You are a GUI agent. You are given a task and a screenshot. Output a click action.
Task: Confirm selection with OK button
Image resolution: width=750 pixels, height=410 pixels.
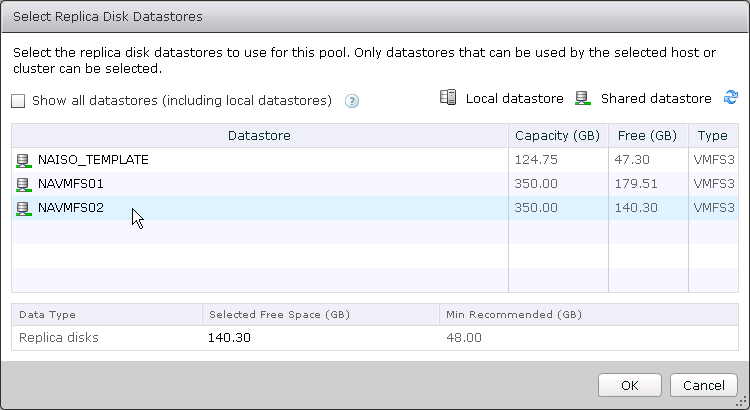(x=629, y=385)
